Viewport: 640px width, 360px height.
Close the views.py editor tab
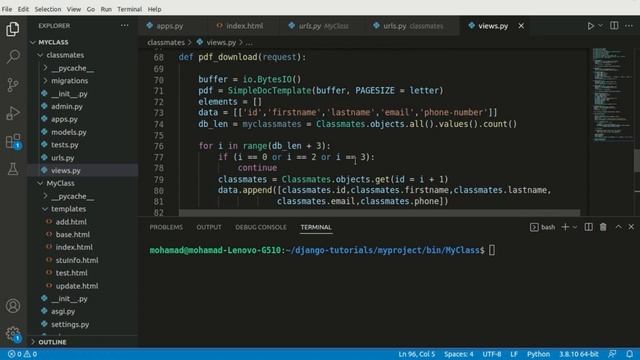click(x=521, y=26)
